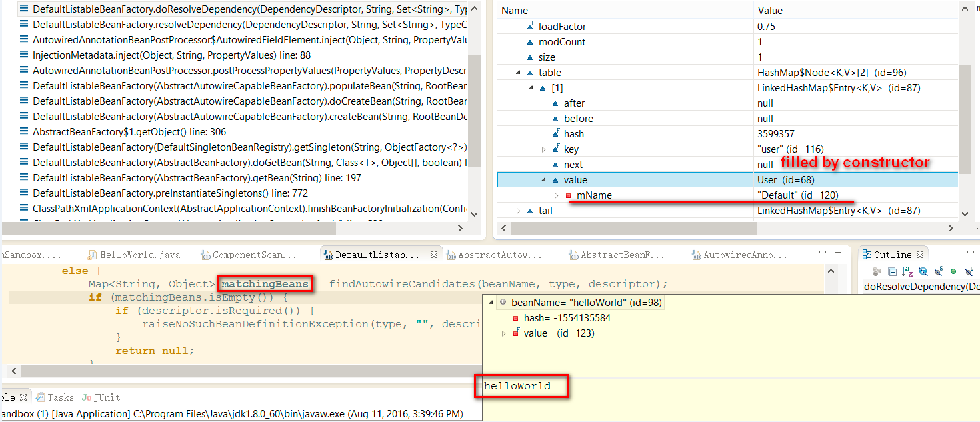
Task: Collapse the [1] entry node
Action: click(531, 87)
